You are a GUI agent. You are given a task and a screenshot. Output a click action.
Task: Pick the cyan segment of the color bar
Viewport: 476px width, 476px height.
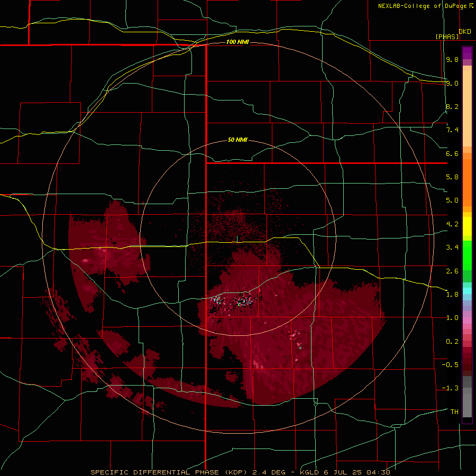pyautogui.click(x=467, y=291)
